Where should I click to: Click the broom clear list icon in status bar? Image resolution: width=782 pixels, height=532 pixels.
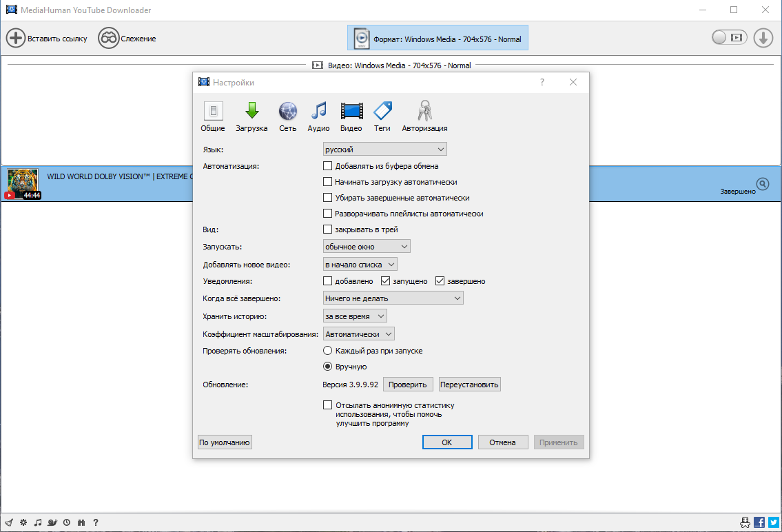click(x=8, y=522)
